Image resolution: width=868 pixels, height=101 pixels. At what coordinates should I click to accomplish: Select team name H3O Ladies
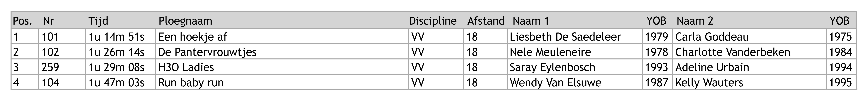coord(186,67)
